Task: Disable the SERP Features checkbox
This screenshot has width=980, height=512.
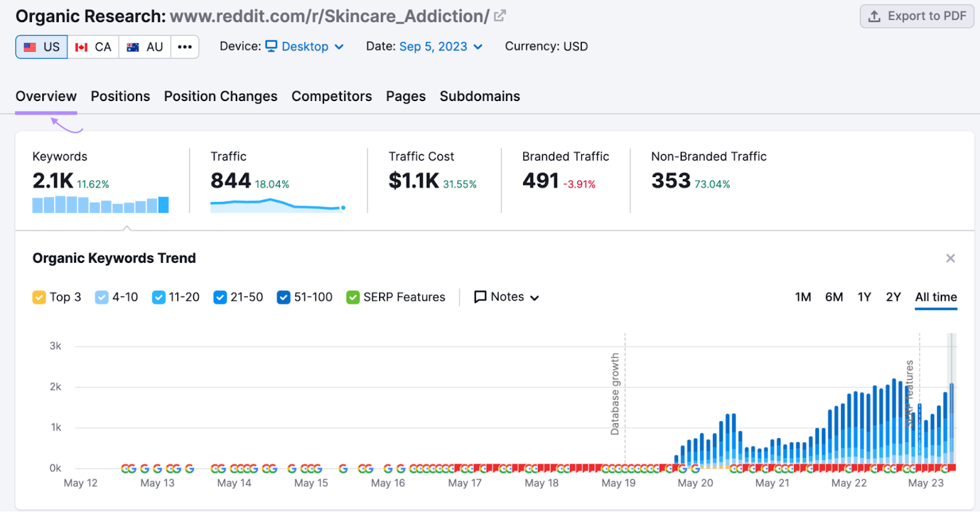Action: click(353, 298)
